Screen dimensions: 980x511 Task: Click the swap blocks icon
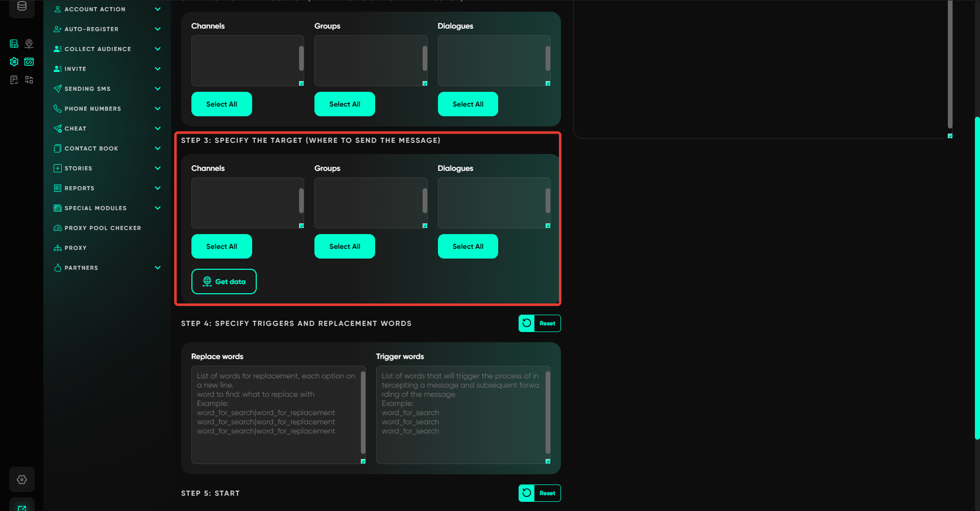[29, 80]
